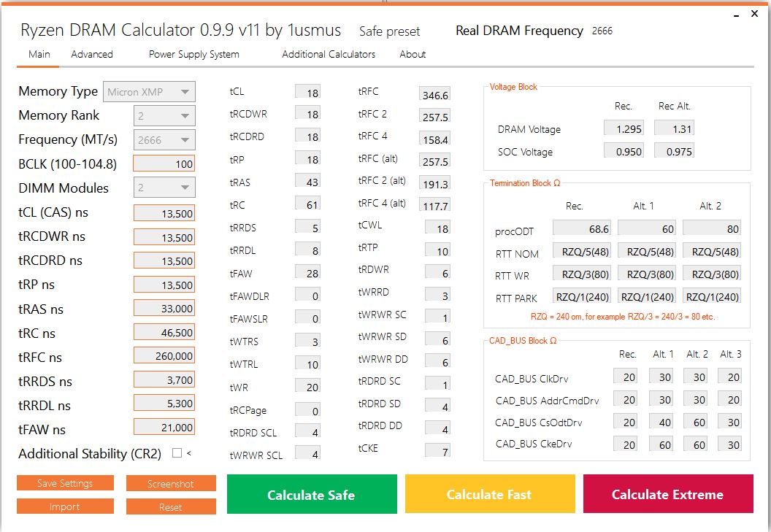
Task: Open the Advanced tab
Action: pyautogui.click(x=92, y=54)
